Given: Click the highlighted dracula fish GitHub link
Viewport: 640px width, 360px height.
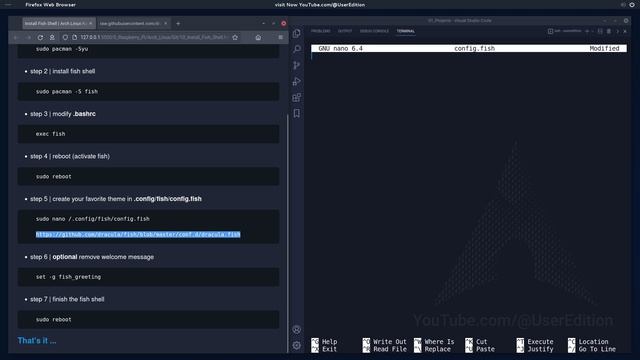Looking at the screenshot, I should 138,234.
